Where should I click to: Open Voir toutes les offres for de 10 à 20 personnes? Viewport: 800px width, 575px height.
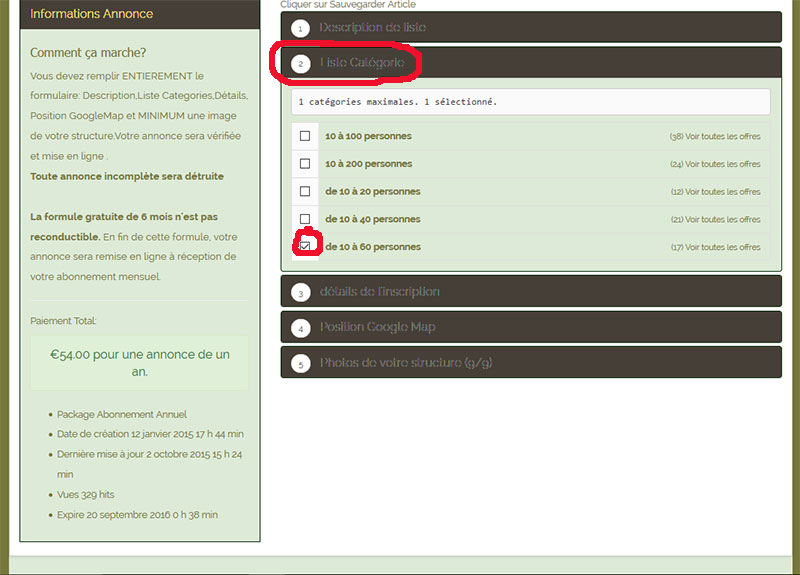[715, 192]
